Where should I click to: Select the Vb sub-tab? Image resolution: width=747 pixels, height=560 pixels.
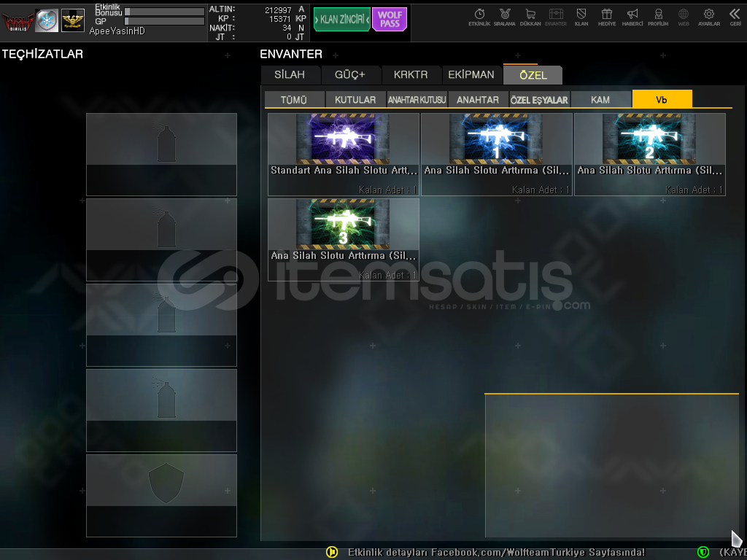coord(662,99)
